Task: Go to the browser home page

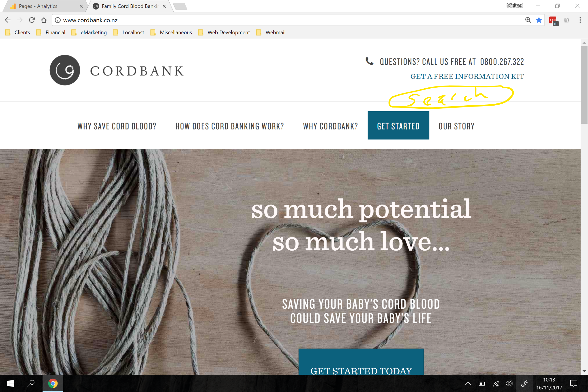Action: 44,20
